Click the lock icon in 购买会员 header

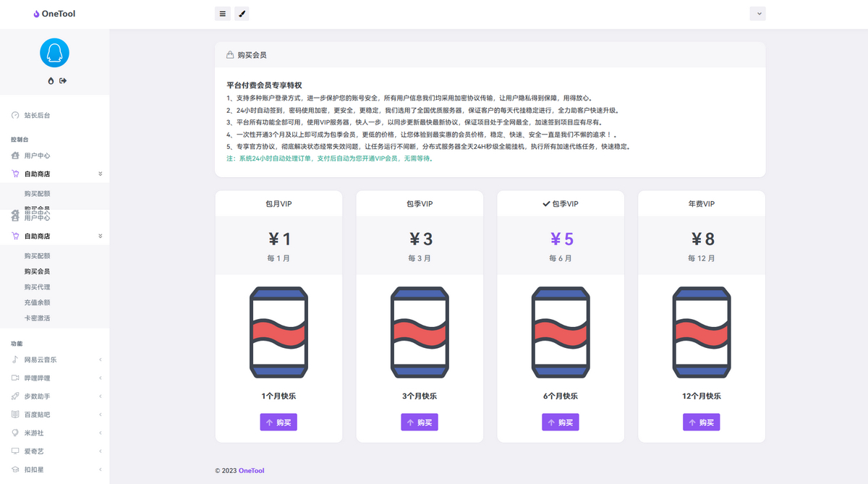point(230,54)
